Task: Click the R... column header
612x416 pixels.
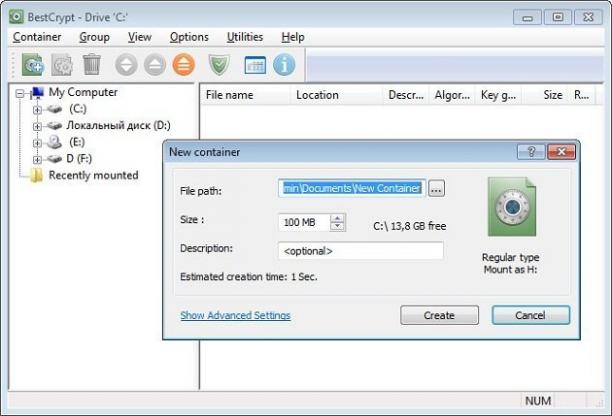Action: tap(582, 95)
